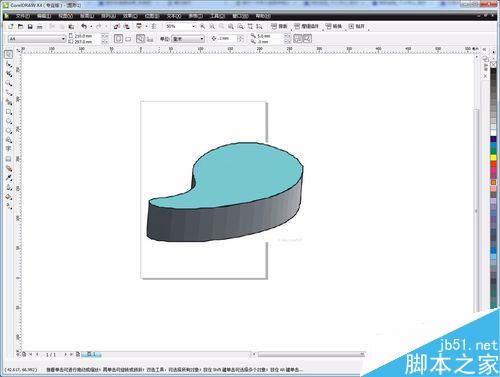Click the Paste icon in standard toolbar
500x377 pixels.
71,26
